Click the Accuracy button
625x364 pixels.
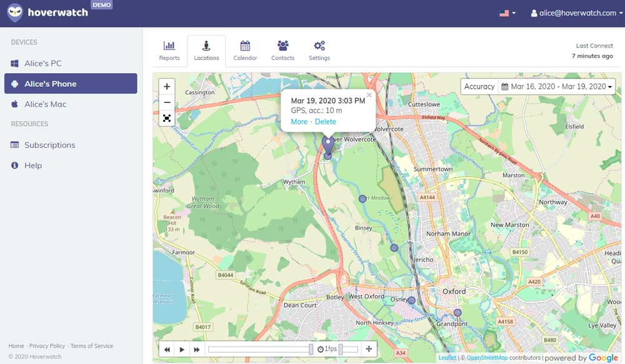pyautogui.click(x=479, y=86)
